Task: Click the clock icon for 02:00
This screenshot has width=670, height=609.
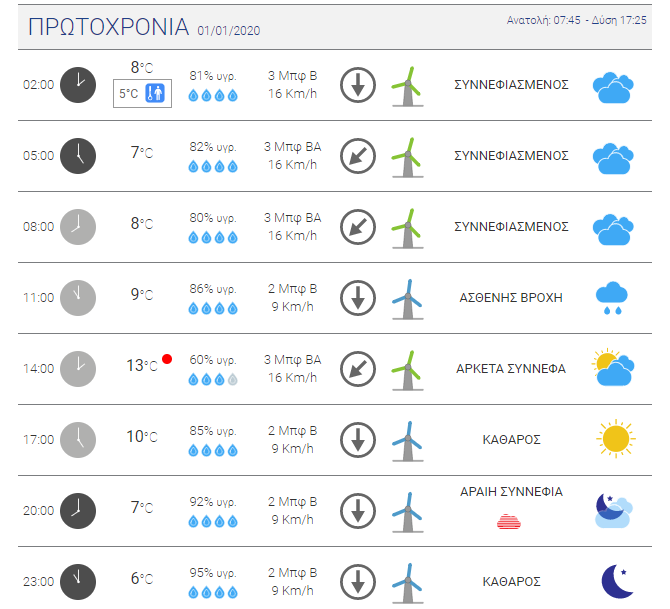Action: pos(78,85)
